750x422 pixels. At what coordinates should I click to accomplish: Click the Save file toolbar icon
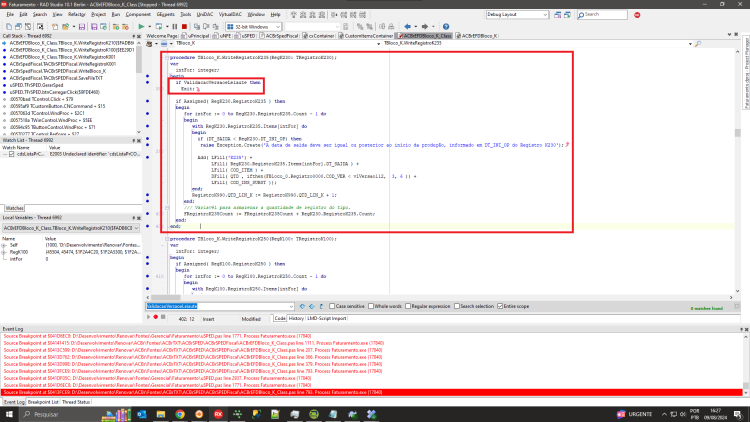pos(82,27)
